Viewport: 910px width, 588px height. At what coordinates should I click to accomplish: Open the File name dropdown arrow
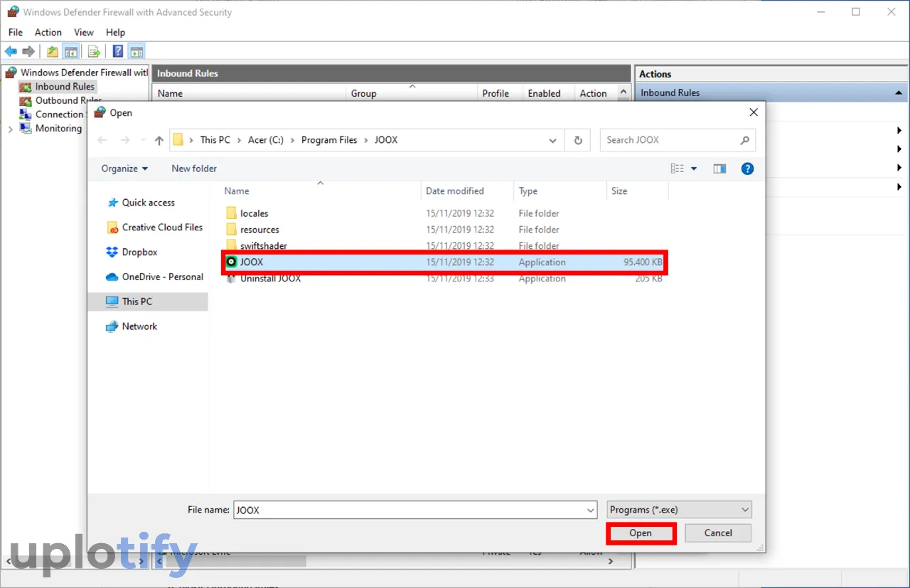591,511
